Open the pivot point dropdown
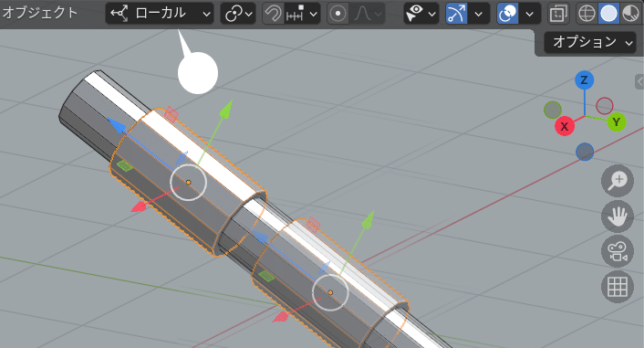This screenshot has height=348, width=644. point(238,14)
